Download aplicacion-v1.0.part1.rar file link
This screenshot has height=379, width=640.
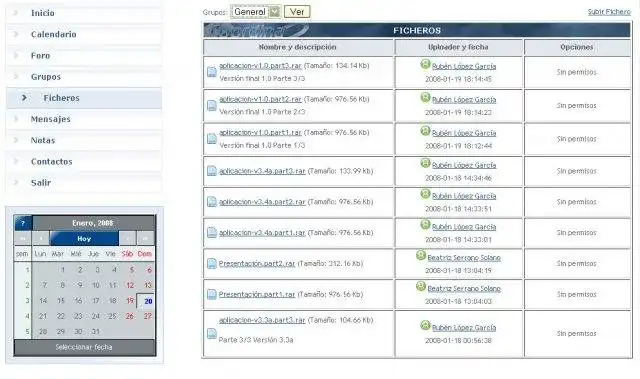[x=260, y=133]
